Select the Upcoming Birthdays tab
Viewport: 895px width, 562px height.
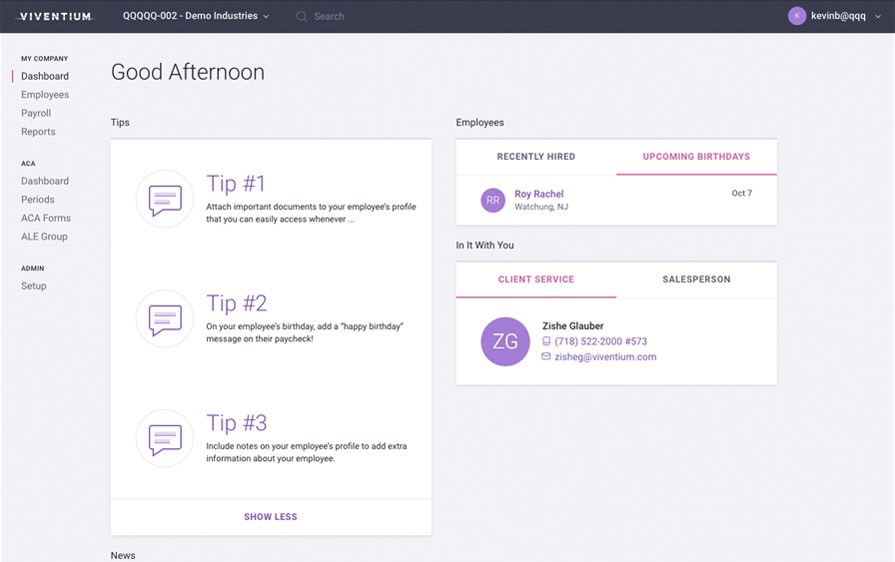[696, 156]
